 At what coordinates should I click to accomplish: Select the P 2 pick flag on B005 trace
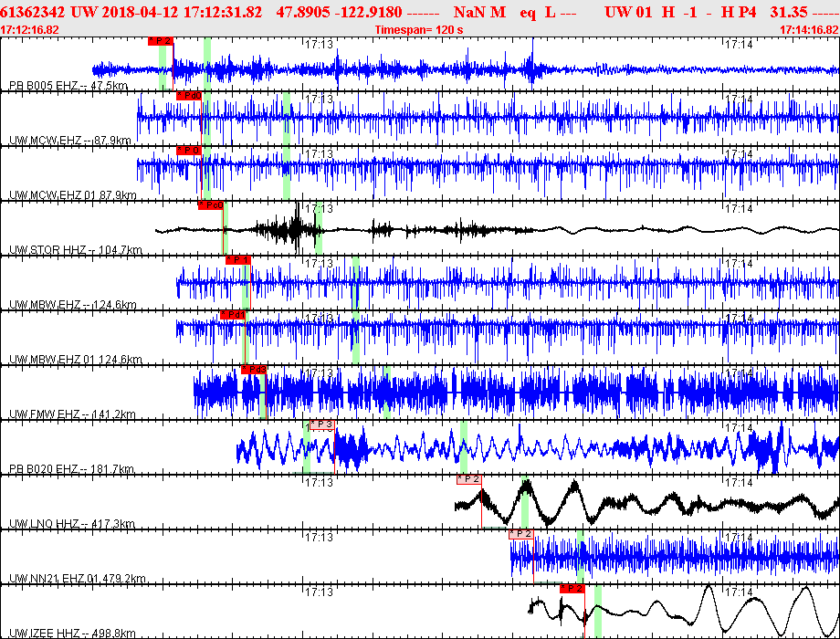click(x=161, y=41)
